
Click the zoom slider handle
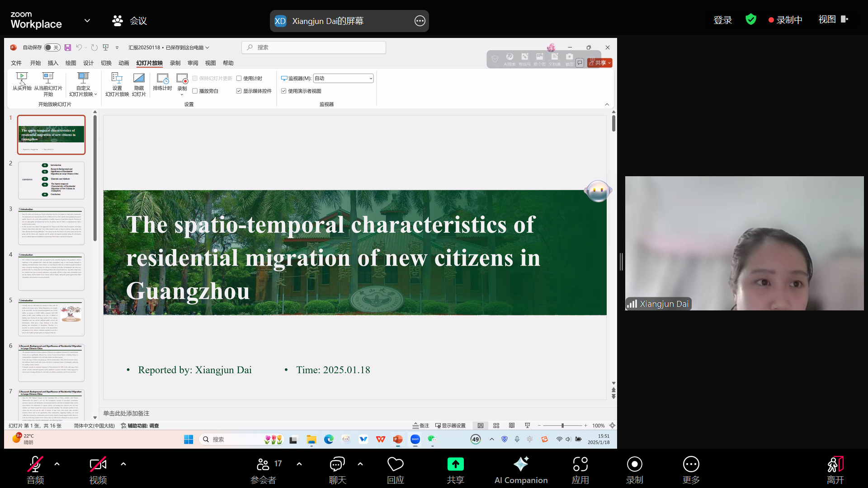click(x=562, y=426)
